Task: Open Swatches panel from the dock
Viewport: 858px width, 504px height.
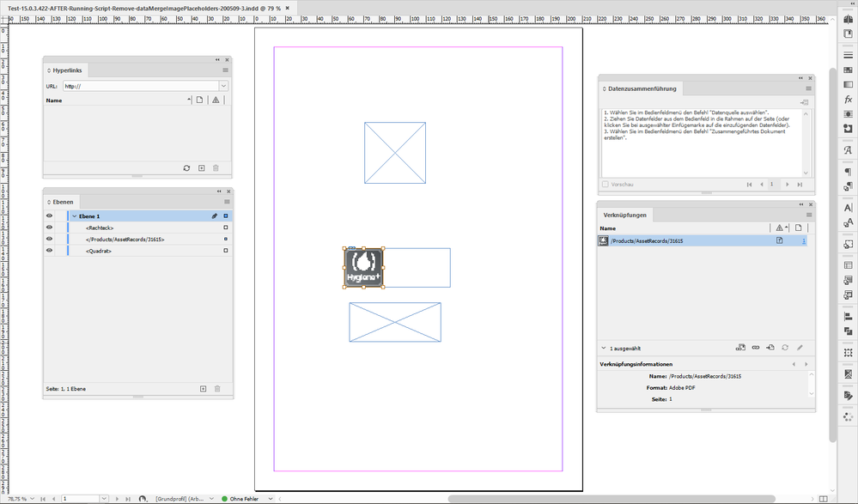Action: tap(849, 70)
